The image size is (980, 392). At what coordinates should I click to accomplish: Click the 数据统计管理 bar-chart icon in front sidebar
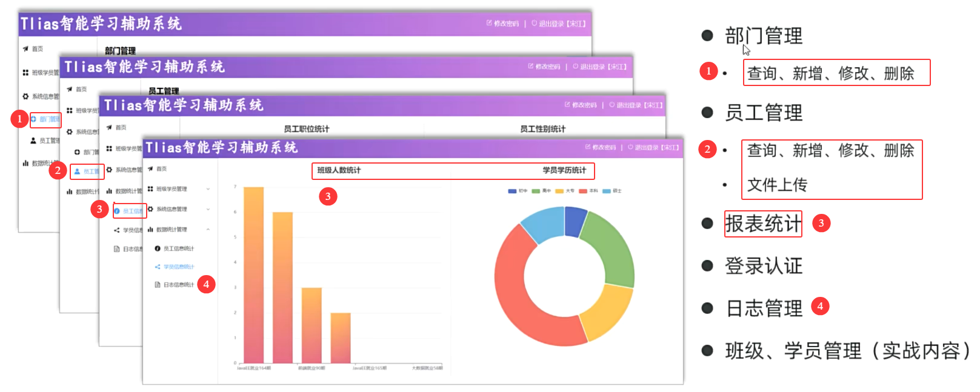[x=150, y=230]
